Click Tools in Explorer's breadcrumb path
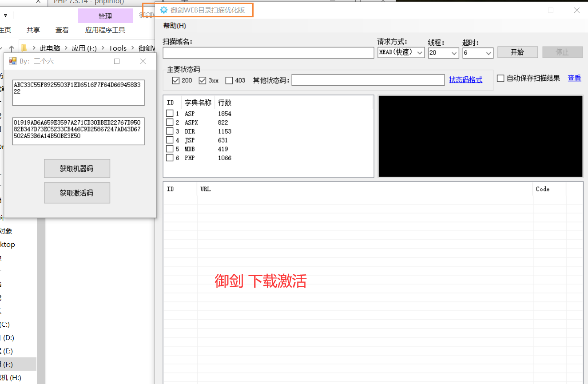The width and height of the screenshot is (588, 384). [x=118, y=48]
